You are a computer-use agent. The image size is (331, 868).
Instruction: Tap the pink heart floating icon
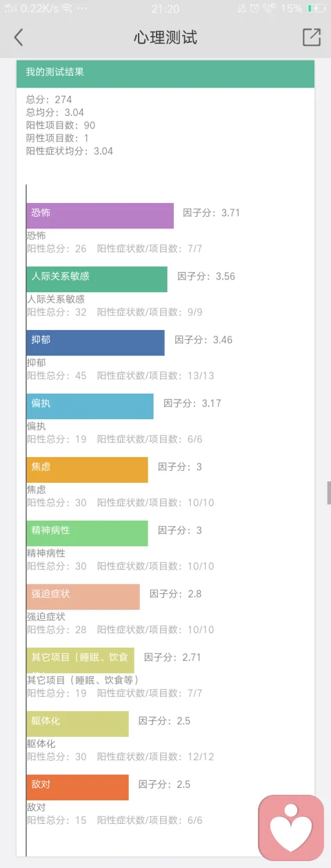tap(291, 827)
